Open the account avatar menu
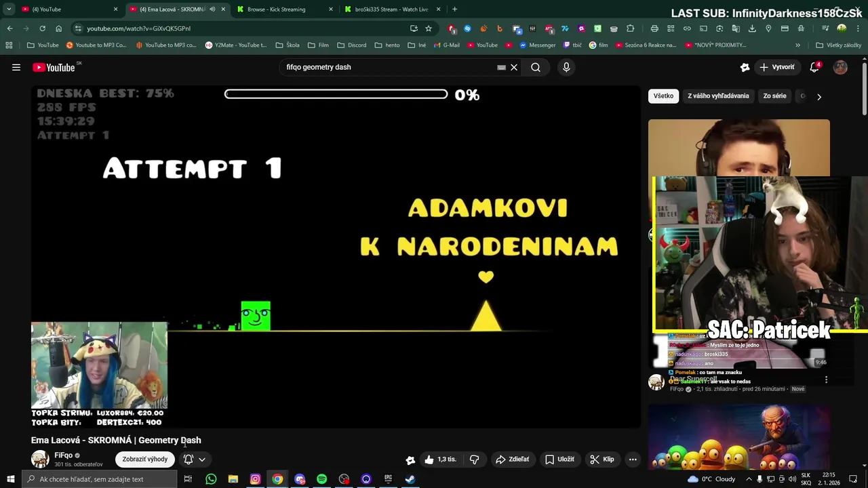The height and width of the screenshot is (488, 868). tap(840, 67)
